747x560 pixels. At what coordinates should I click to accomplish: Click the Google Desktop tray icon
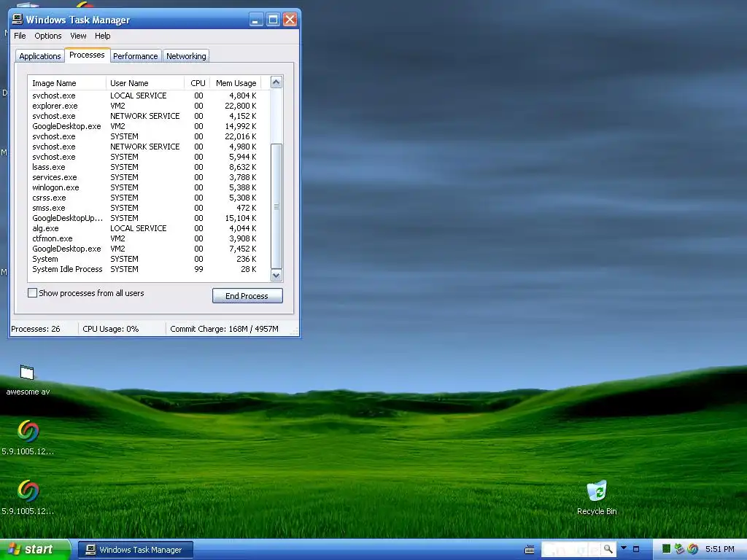693,549
